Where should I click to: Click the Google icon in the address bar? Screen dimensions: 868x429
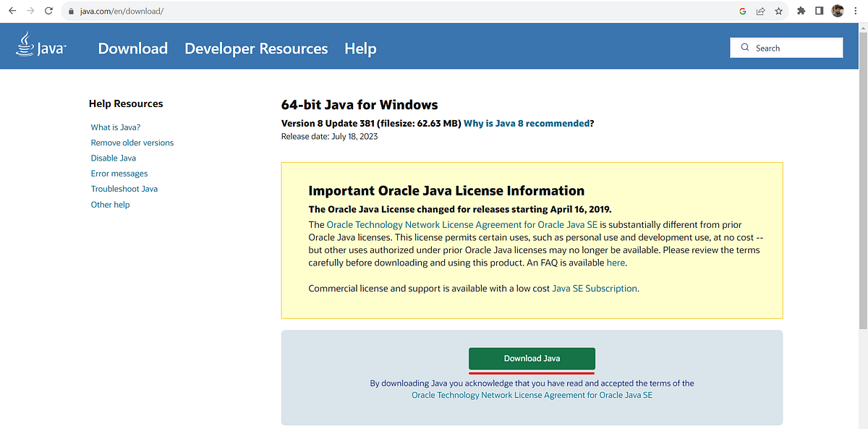tap(742, 11)
